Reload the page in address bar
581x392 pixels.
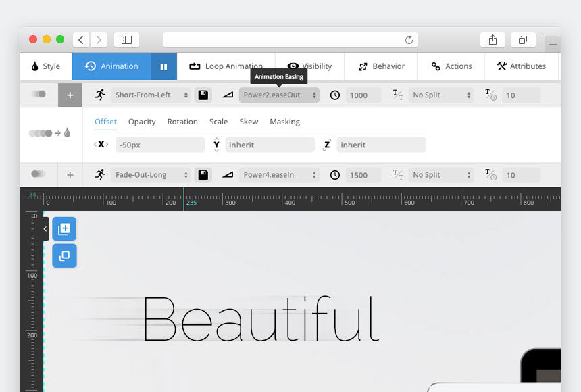pyautogui.click(x=409, y=40)
